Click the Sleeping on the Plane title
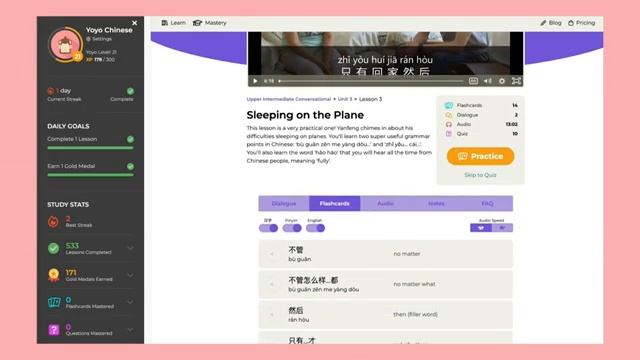This screenshot has height=360, width=640. (x=305, y=115)
